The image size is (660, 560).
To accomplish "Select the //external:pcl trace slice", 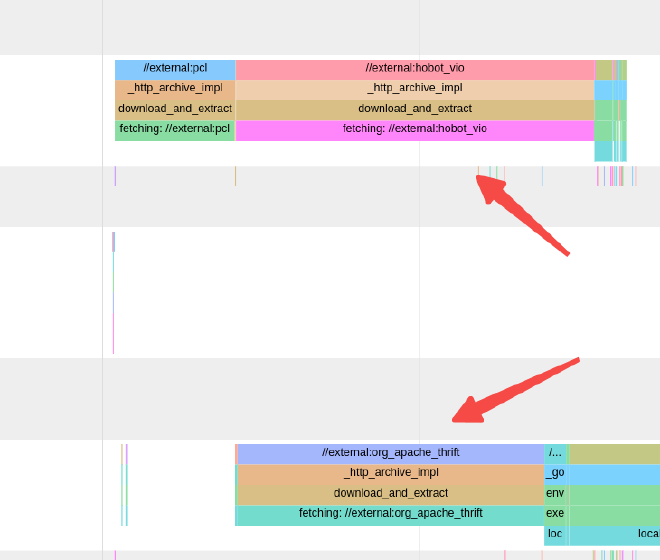I will coord(175,69).
